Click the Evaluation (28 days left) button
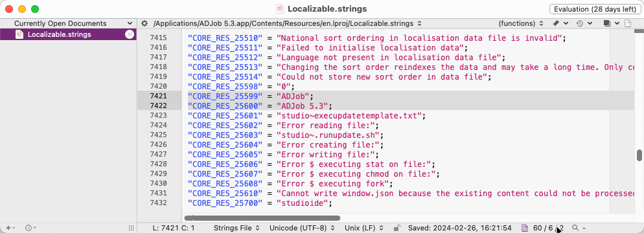644x233 pixels. (x=595, y=9)
